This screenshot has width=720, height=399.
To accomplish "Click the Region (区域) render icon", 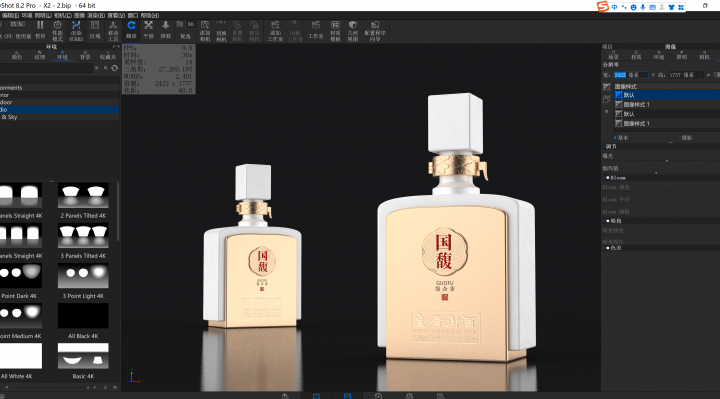I will [x=95, y=29].
